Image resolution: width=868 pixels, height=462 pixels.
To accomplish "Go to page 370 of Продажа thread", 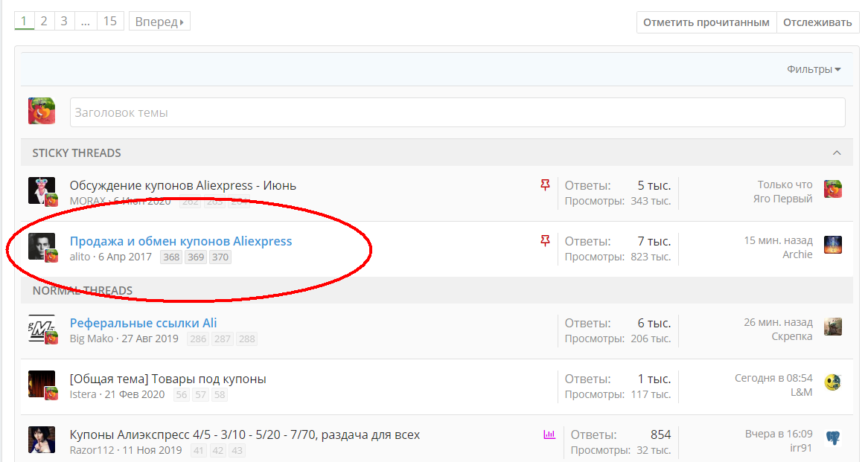I will click(x=220, y=257).
